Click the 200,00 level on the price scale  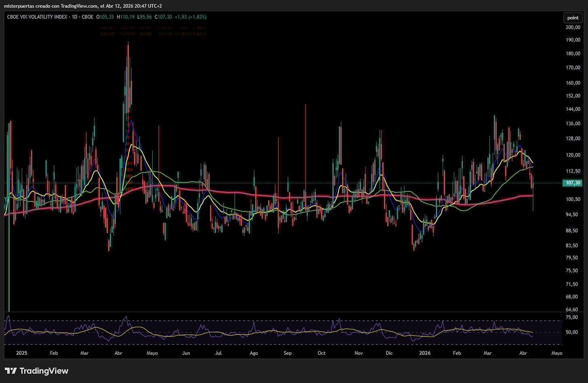573,27
